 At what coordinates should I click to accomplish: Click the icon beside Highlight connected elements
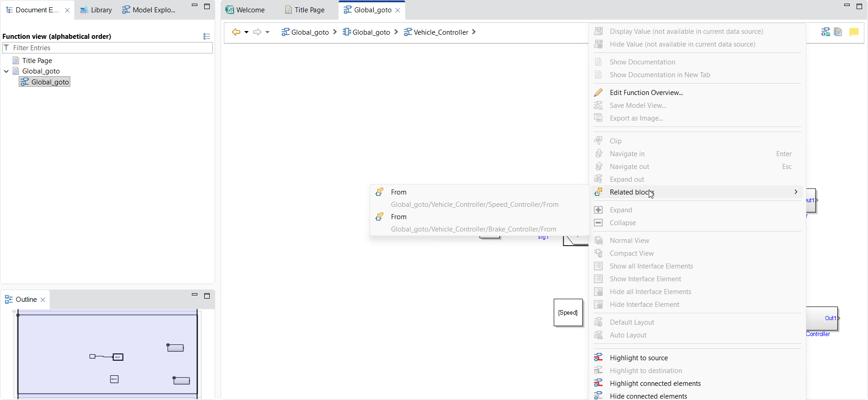[x=598, y=383]
